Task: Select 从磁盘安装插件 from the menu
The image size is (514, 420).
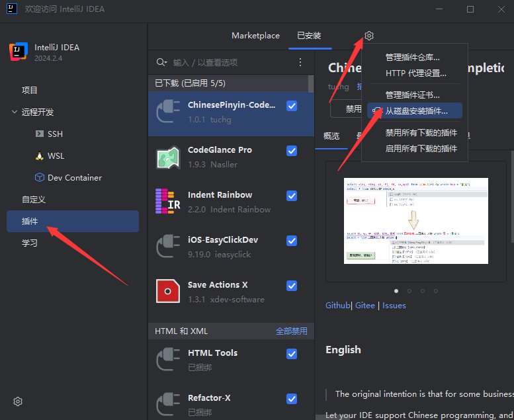Action: point(416,111)
